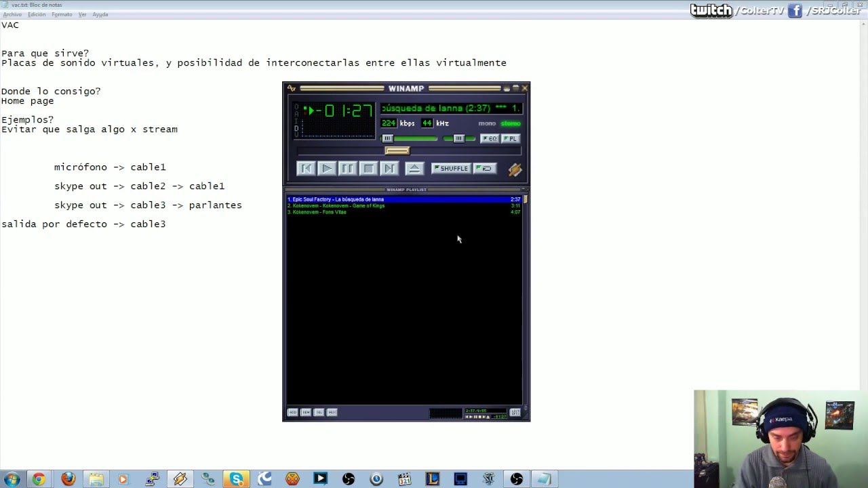Open the dark blue monitor taskbar icon
The width and height of the screenshot is (868, 488).
pyautogui.click(x=460, y=479)
